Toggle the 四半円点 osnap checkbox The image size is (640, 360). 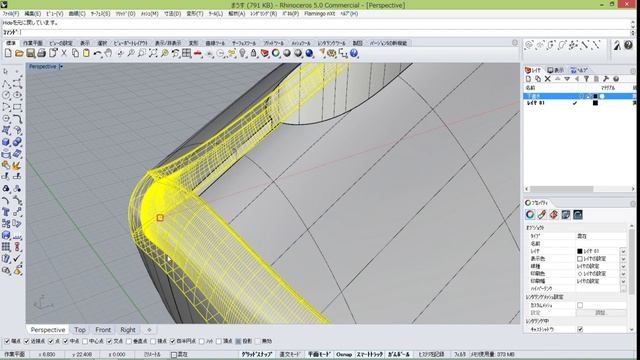(173, 341)
